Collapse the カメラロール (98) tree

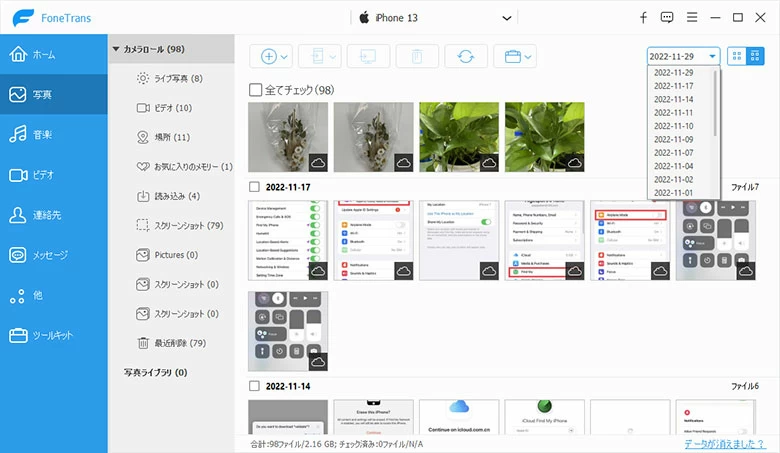[116, 48]
